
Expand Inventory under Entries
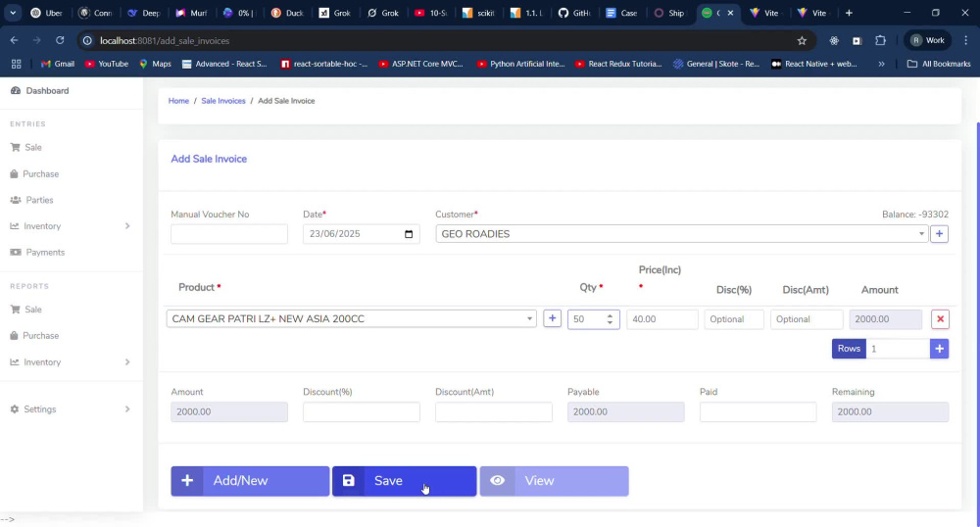pyautogui.click(x=71, y=226)
